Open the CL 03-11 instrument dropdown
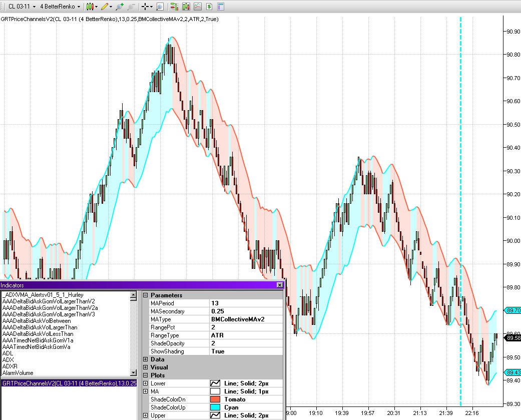 click(21, 7)
